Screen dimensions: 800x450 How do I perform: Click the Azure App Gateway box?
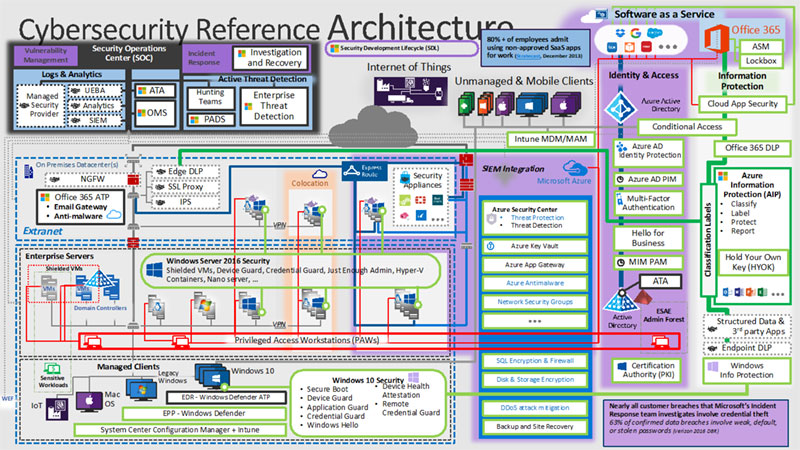click(x=534, y=265)
